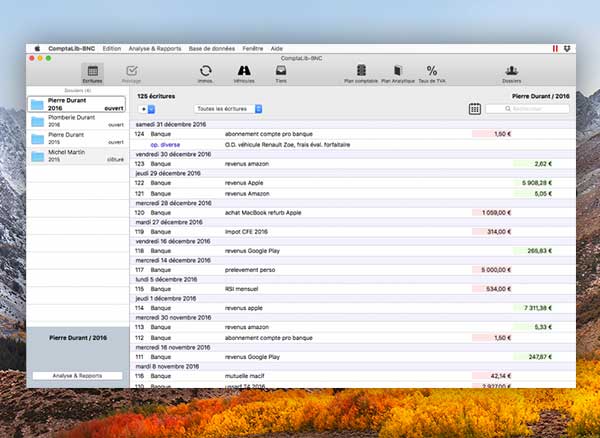Select entry 111 'revenus Google Play'
The width and height of the screenshot is (600, 438).
coord(353,357)
